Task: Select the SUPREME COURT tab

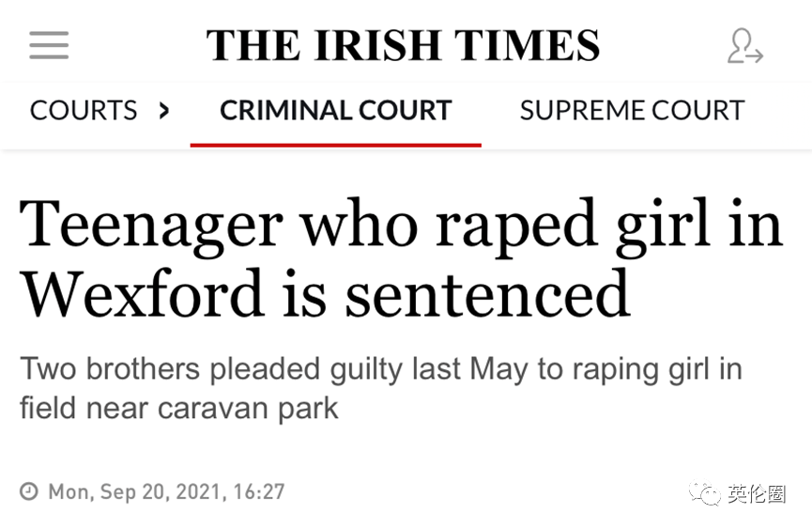Action: tap(632, 111)
